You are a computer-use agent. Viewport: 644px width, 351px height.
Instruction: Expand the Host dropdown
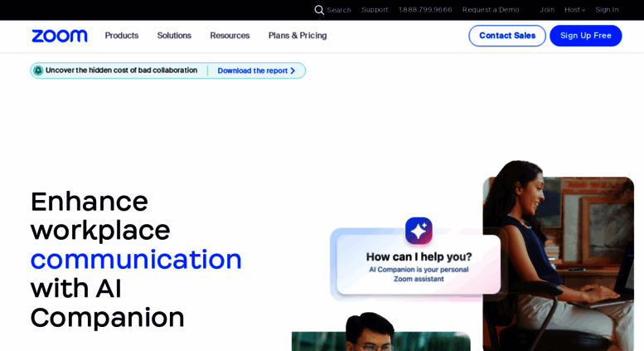pyautogui.click(x=574, y=9)
